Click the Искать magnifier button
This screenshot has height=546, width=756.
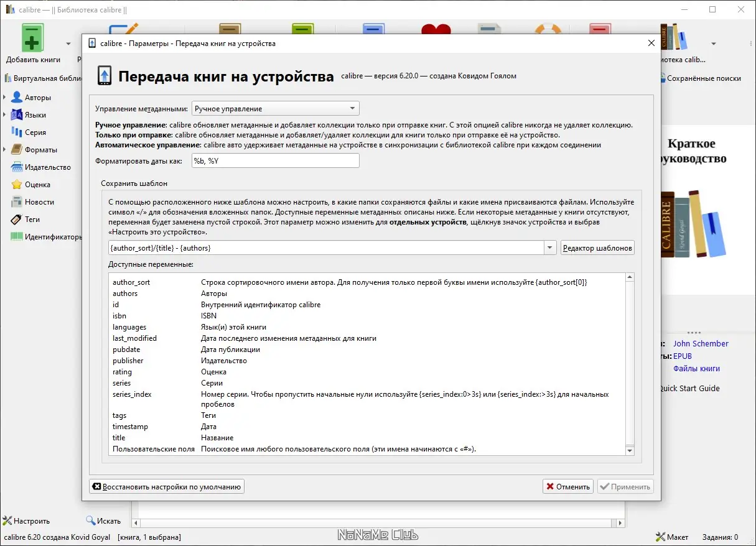pyautogui.click(x=103, y=521)
